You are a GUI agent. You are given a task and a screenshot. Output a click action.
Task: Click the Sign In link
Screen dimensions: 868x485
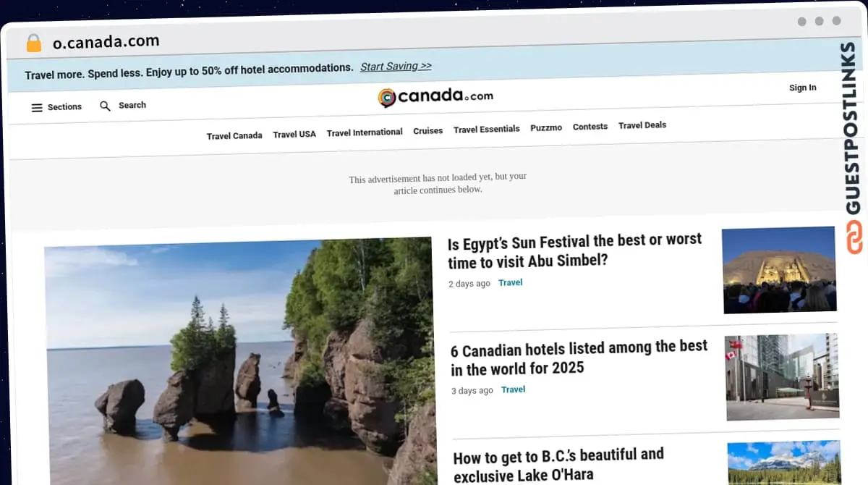click(x=803, y=88)
